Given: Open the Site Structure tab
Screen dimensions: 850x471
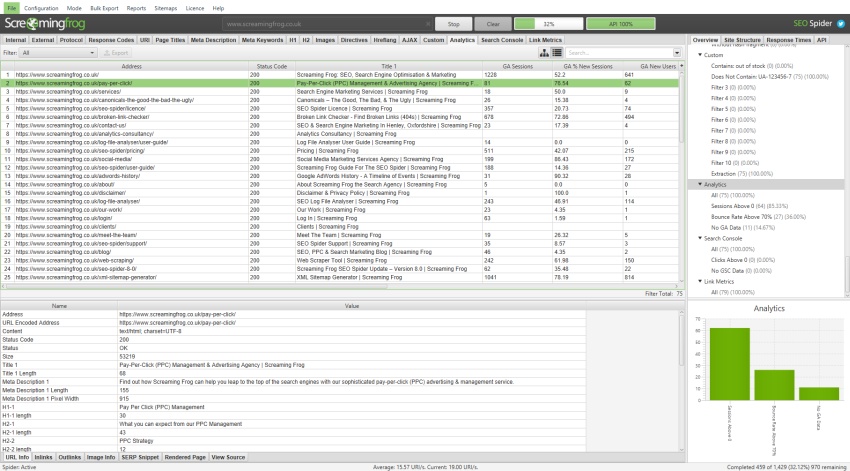Looking at the screenshot, I should pos(742,40).
